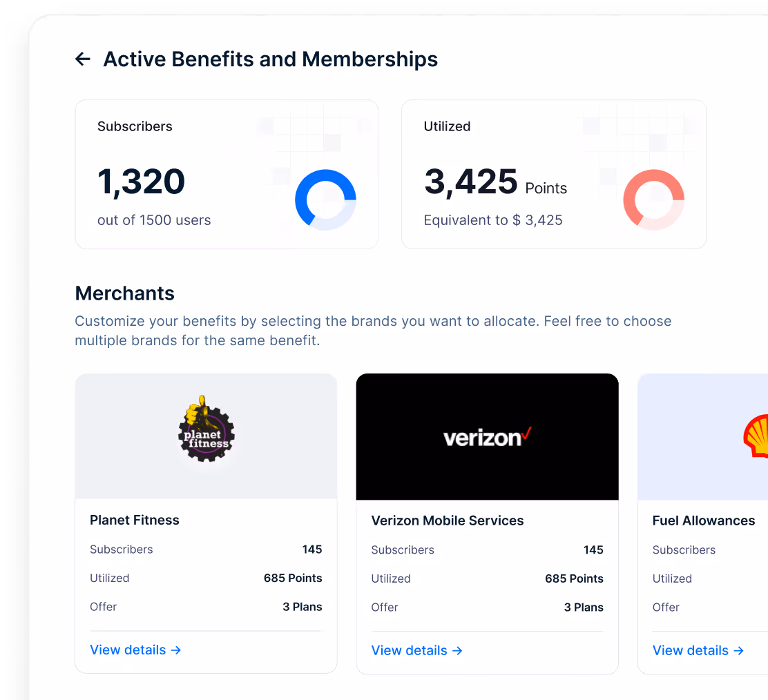This screenshot has height=700, width=768.
Task: Go back using the left arrow icon
Action: point(83,59)
